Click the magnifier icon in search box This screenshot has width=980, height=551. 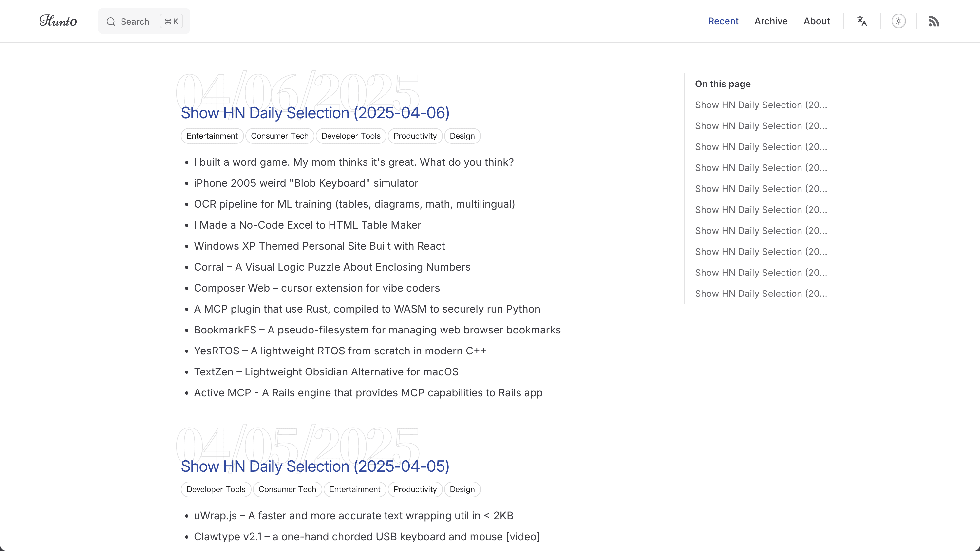click(x=111, y=21)
